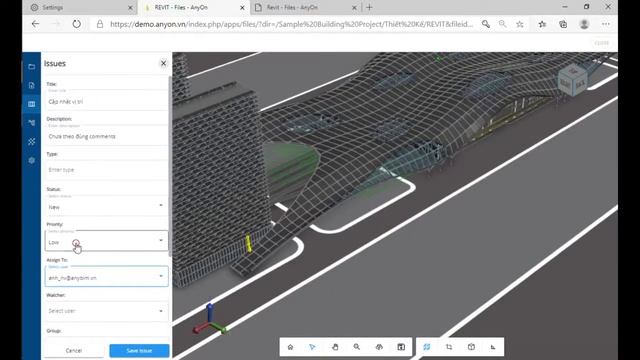
Task: Click the Title input field
Action: coord(107,101)
